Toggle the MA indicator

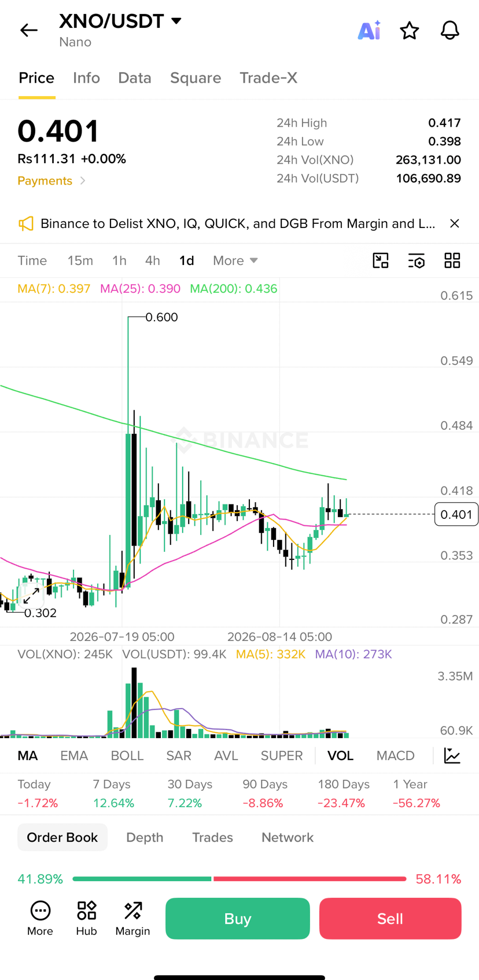28,756
